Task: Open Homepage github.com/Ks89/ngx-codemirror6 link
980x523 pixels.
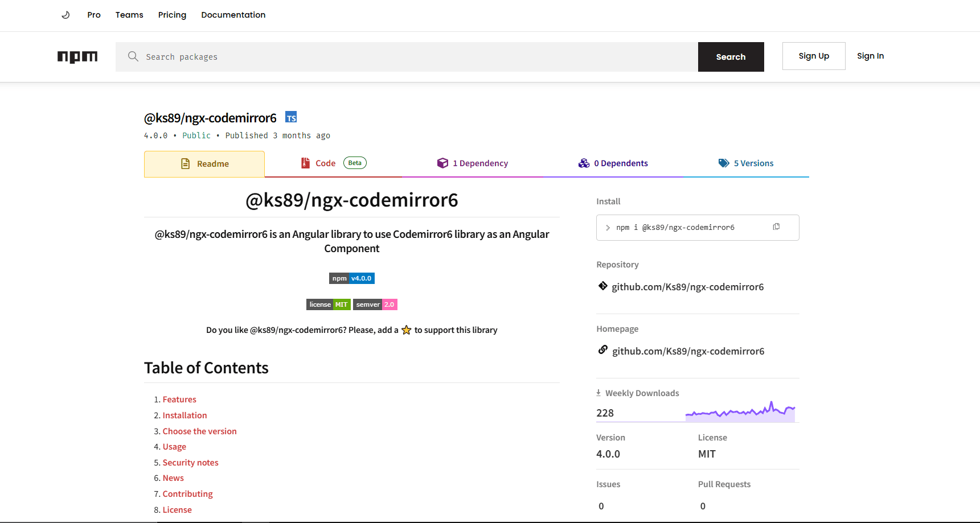Action: click(688, 351)
